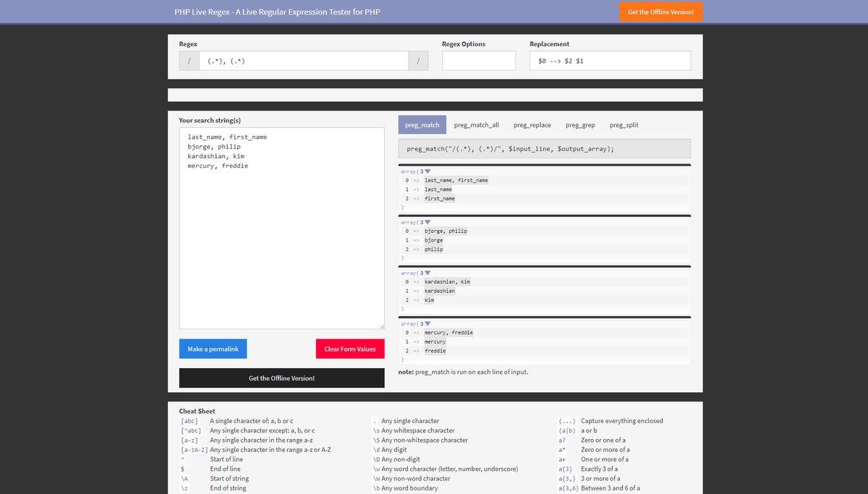868x494 pixels.
Task: Collapse the mercury, freddie array triangle
Action: coord(427,323)
